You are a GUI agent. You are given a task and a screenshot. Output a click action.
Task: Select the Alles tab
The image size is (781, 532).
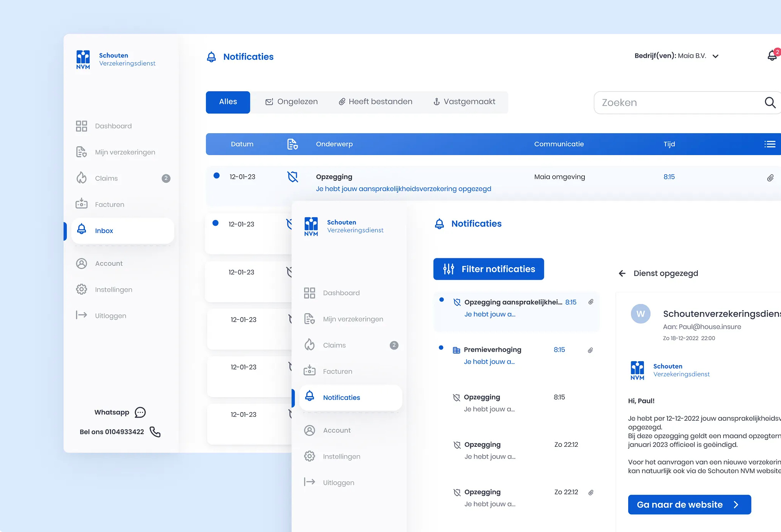tap(228, 102)
